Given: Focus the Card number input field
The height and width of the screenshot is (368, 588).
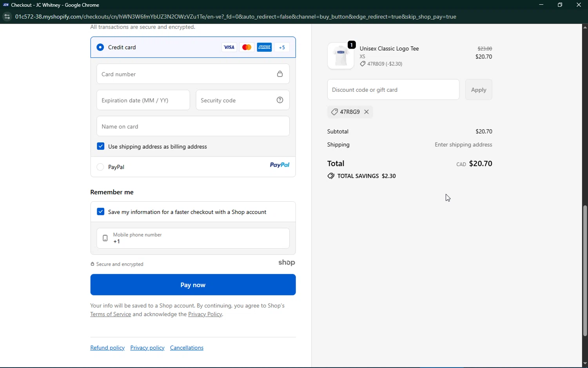Looking at the screenshot, I should (x=193, y=74).
